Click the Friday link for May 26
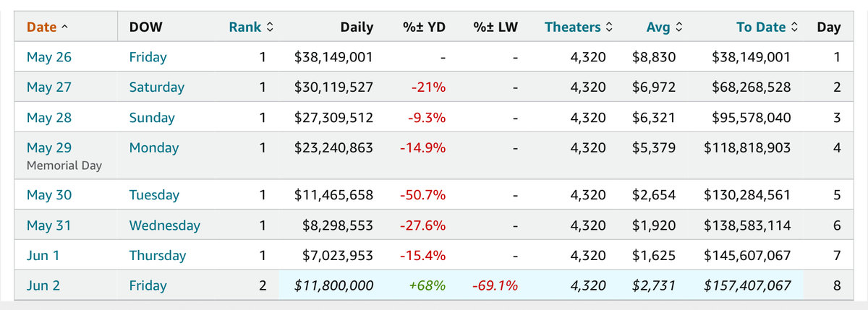The image size is (868, 310). [x=148, y=57]
